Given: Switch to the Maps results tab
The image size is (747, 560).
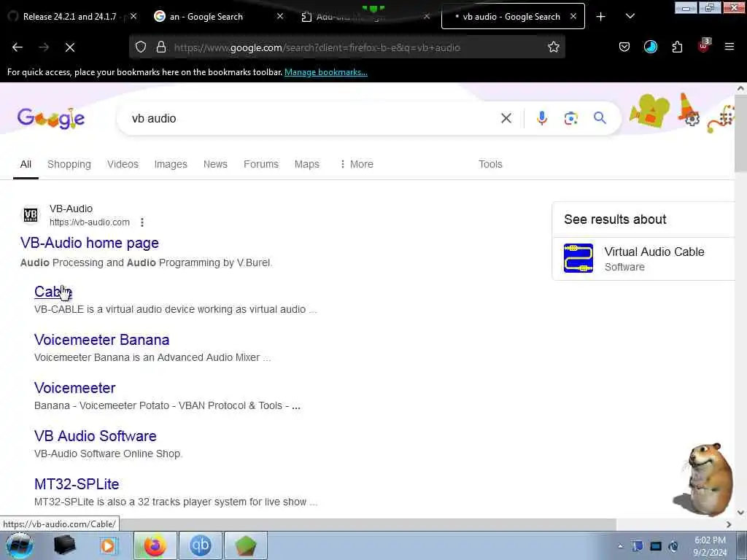Looking at the screenshot, I should tap(307, 164).
